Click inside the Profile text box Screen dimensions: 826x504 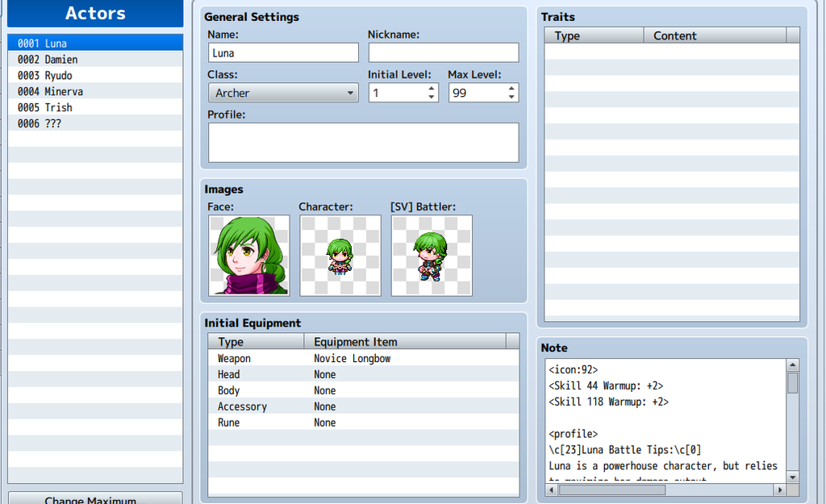[x=363, y=143]
